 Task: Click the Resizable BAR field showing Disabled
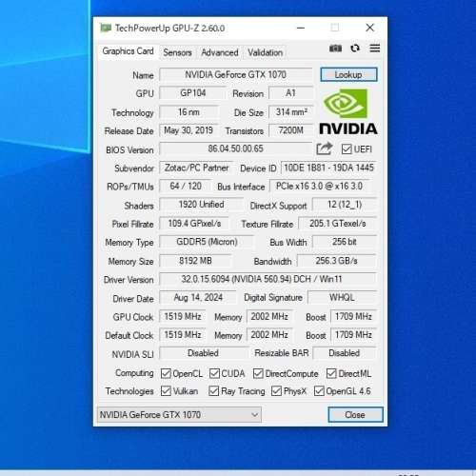tap(345, 353)
